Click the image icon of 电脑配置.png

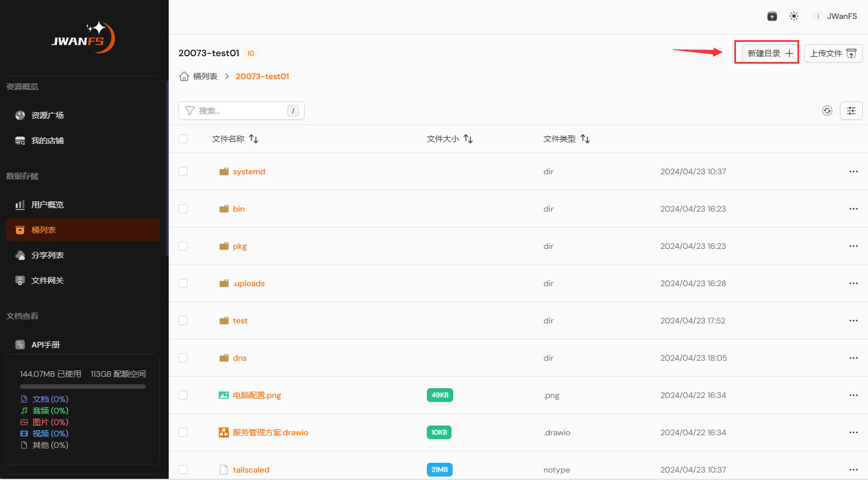pyautogui.click(x=224, y=395)
